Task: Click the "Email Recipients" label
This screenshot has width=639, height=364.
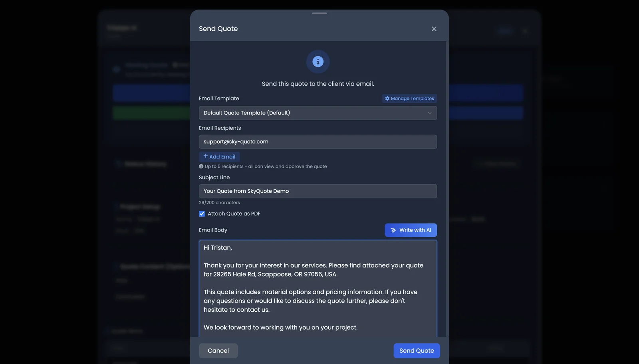Action: 220,128
